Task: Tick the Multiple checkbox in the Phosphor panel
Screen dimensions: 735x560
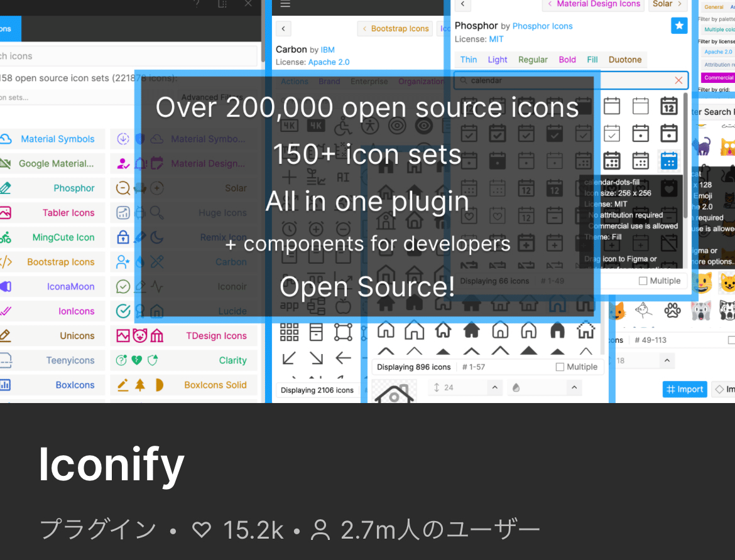Action: (643, 281)
